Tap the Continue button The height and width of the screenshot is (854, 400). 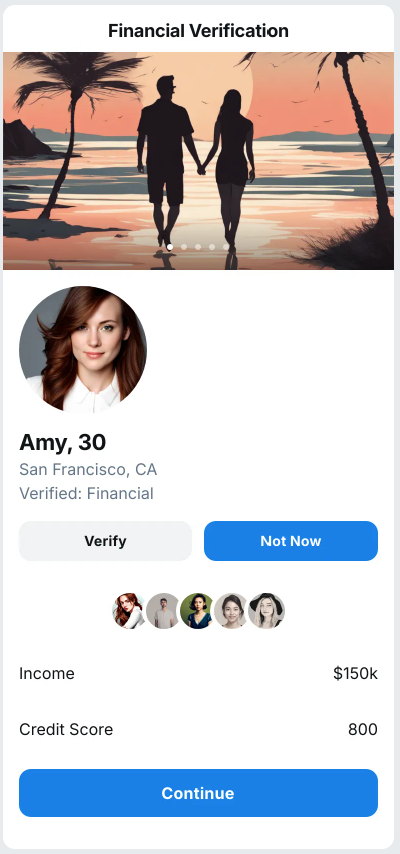click(x=198, y=793)
